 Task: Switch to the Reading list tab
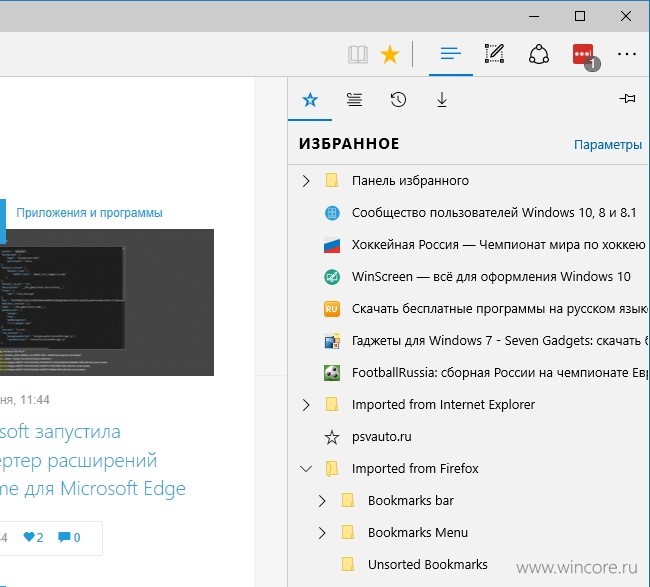click(354, 99)
